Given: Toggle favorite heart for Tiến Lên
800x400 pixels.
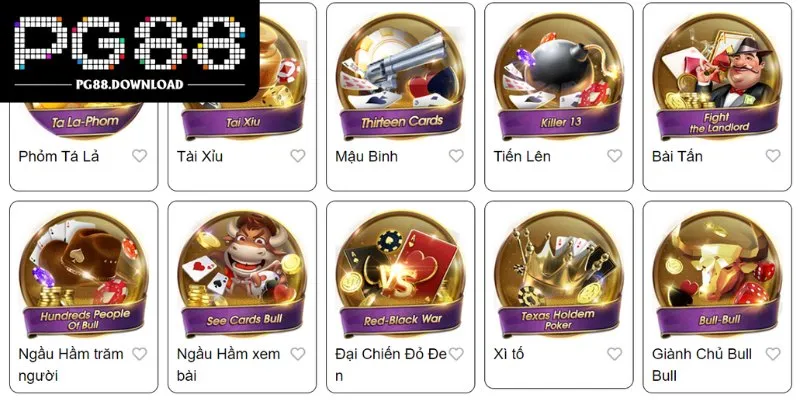Looking at the screenshot, I should coord(614,156).
